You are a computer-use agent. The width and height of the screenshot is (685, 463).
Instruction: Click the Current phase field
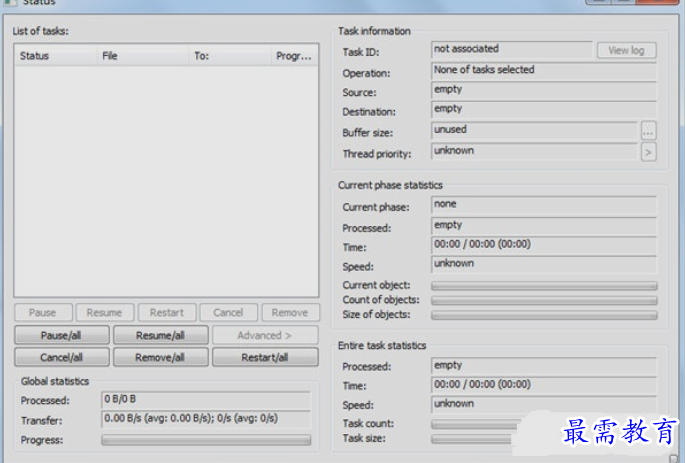click(544, 204)
